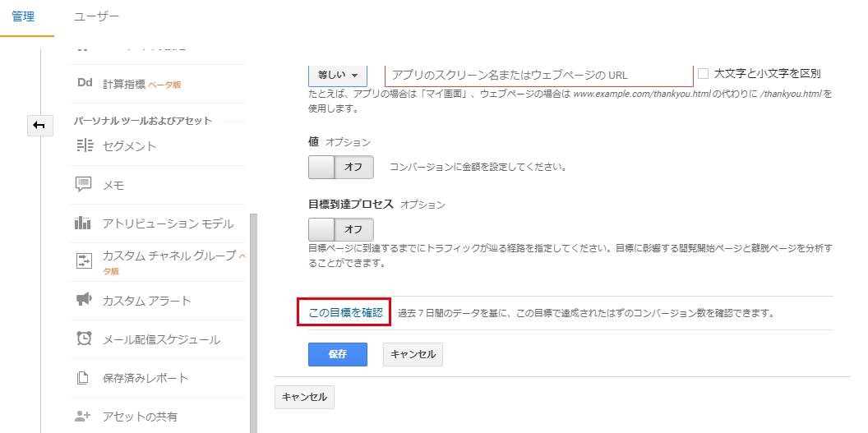Image resolution: width=868 pixels, height=433 pixels.
Task: Click the saved reports document icon
Action: point(83,378)
